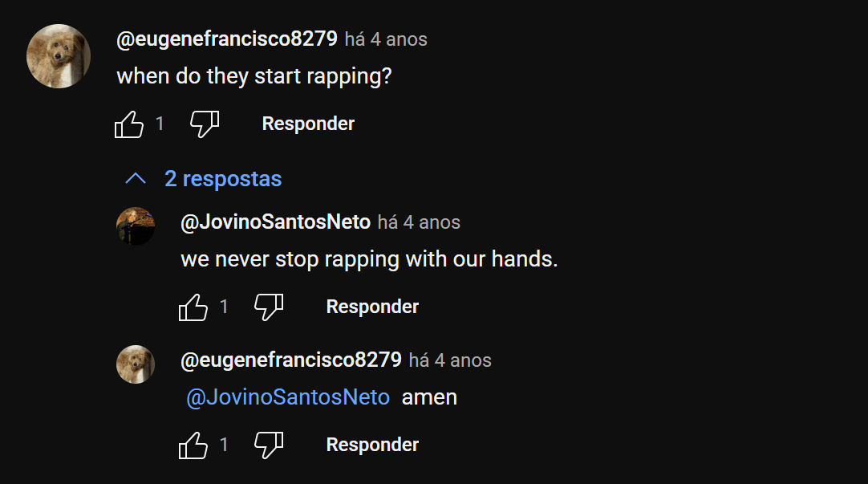The width and height of the screenshot is (868, 484).
Task: Open @eugenefrancisco8279 channel from the top comment
Action: pos(227,39)
